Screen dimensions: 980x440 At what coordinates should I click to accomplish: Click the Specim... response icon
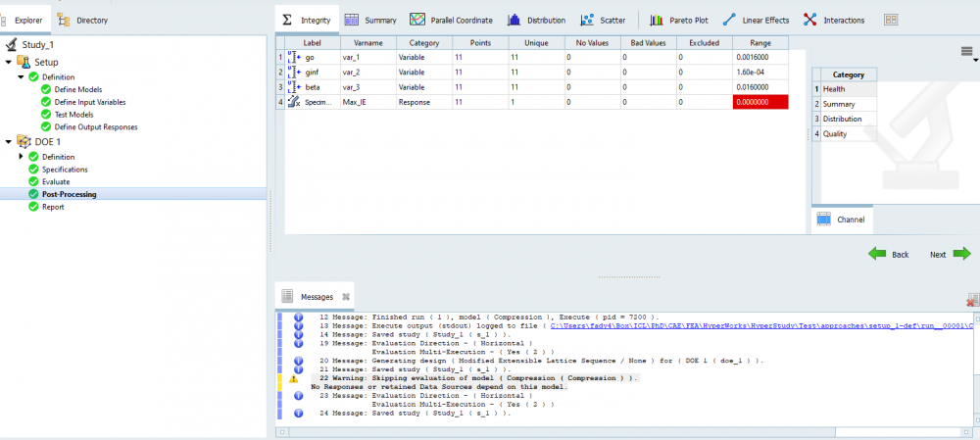point(294,103)
